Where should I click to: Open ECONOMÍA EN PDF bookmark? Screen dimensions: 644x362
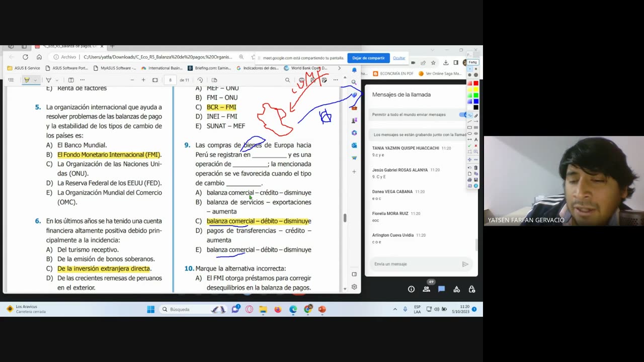[393, 73]
